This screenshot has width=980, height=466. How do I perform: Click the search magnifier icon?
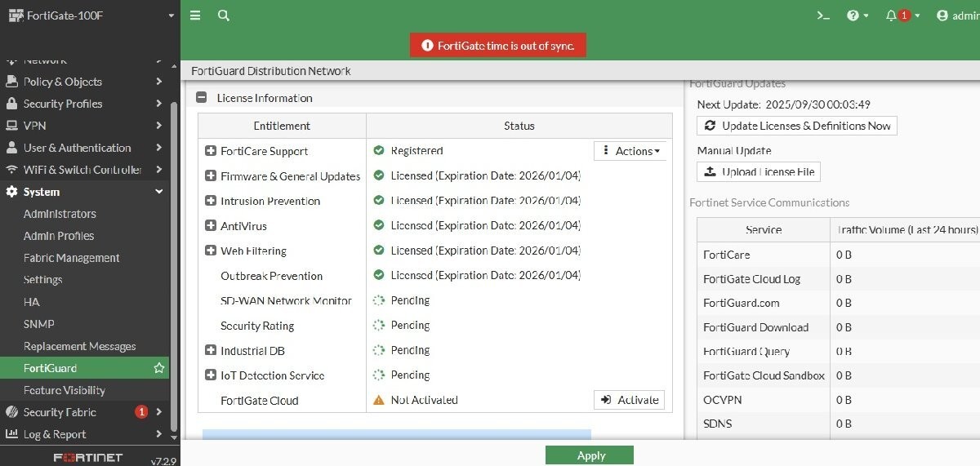[x=223, y=16]
